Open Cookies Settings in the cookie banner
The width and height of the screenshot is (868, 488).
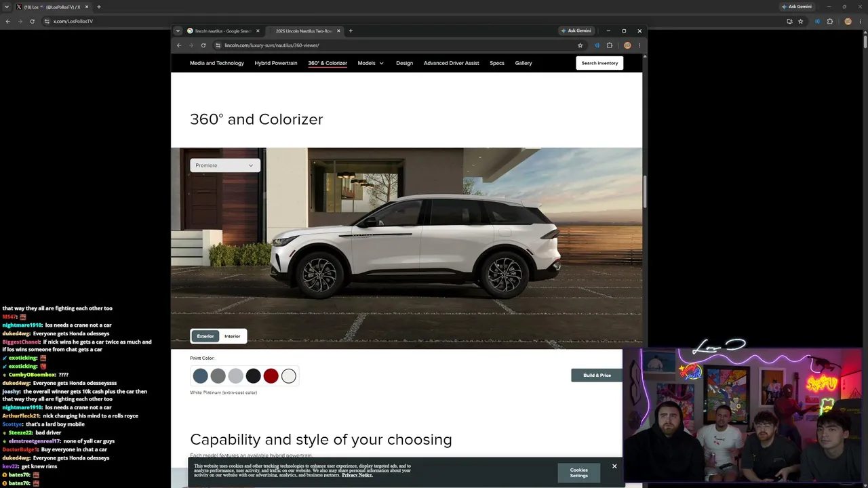(579, 472)
